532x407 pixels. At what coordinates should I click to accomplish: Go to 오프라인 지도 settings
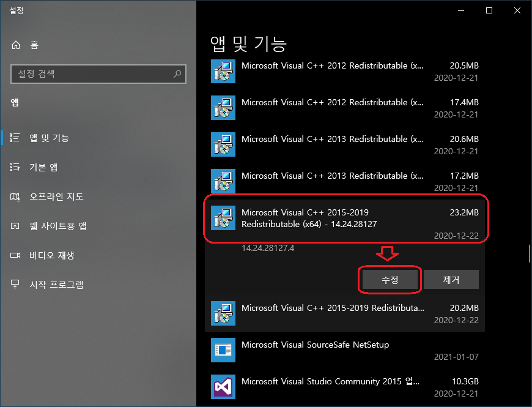click(x=98, y=196)
